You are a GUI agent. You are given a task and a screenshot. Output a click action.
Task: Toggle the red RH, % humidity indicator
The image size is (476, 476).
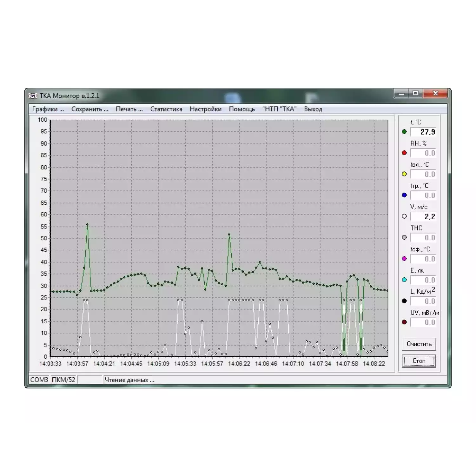click(x=404, y=153)
